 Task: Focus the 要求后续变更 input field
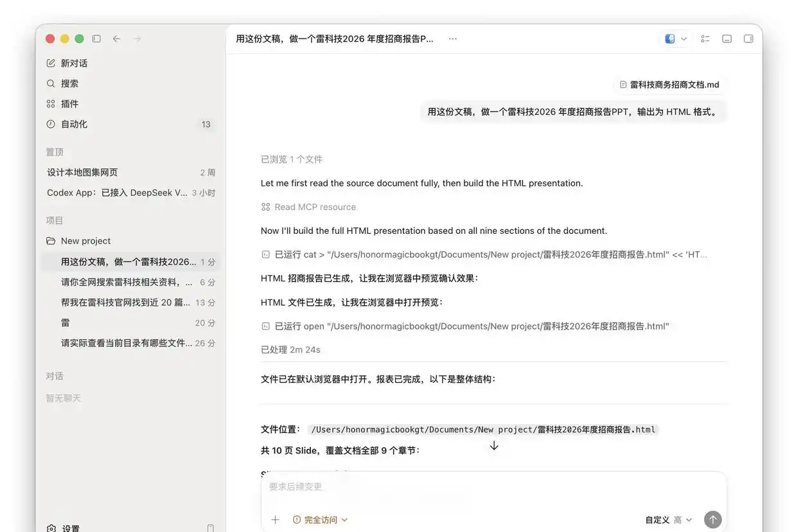493,487
